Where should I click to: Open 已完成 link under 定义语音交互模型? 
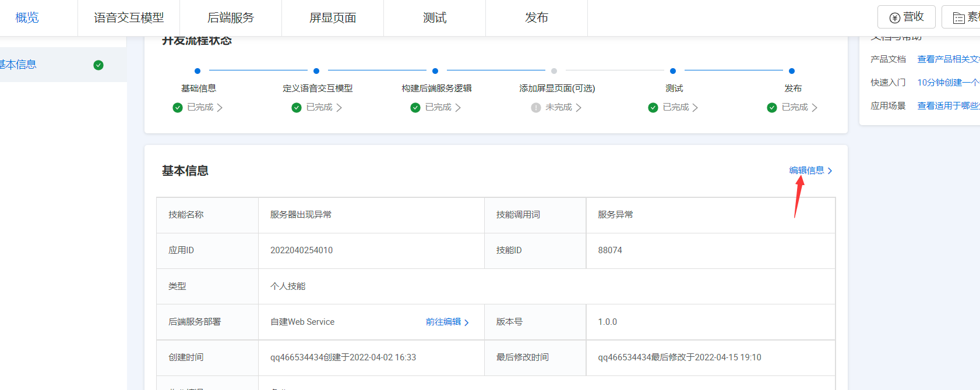point(319,107)
